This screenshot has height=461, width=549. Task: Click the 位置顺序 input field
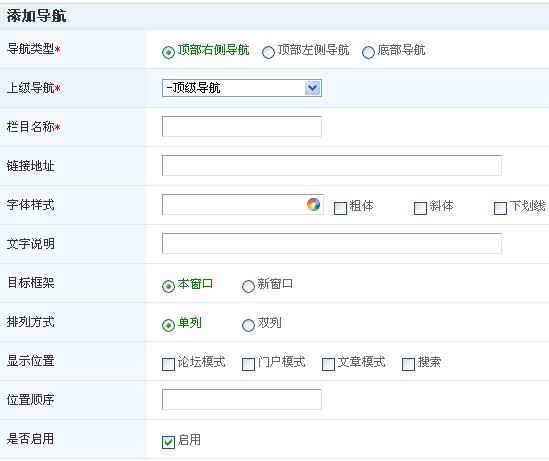[242, 399]
